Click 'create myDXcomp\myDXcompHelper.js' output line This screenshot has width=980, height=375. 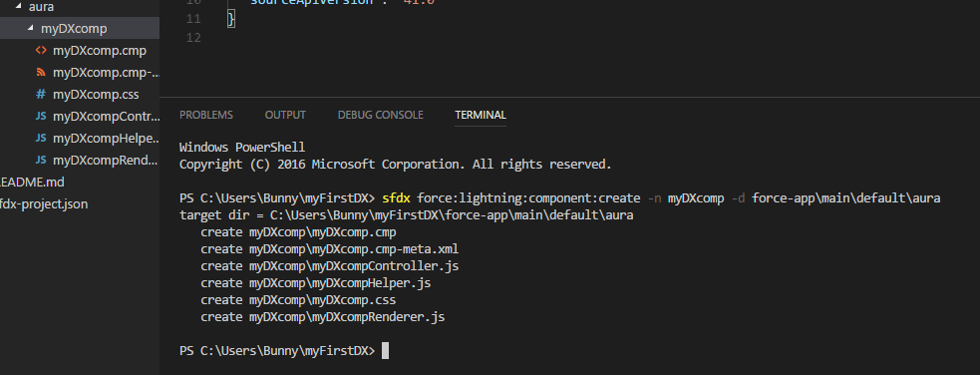coord(316,283)
